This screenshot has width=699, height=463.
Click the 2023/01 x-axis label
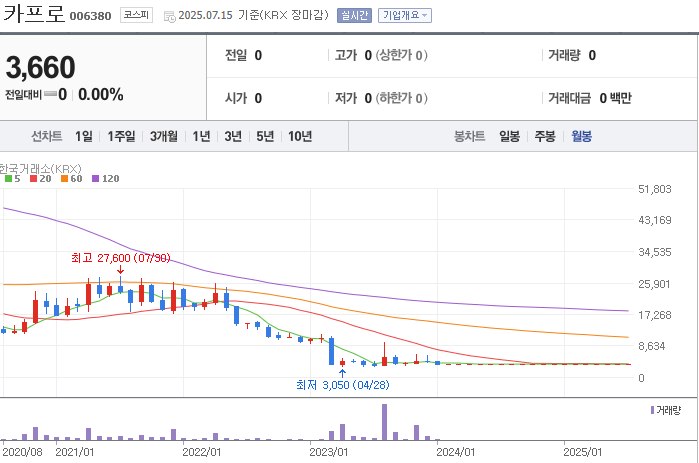[329, 452]
